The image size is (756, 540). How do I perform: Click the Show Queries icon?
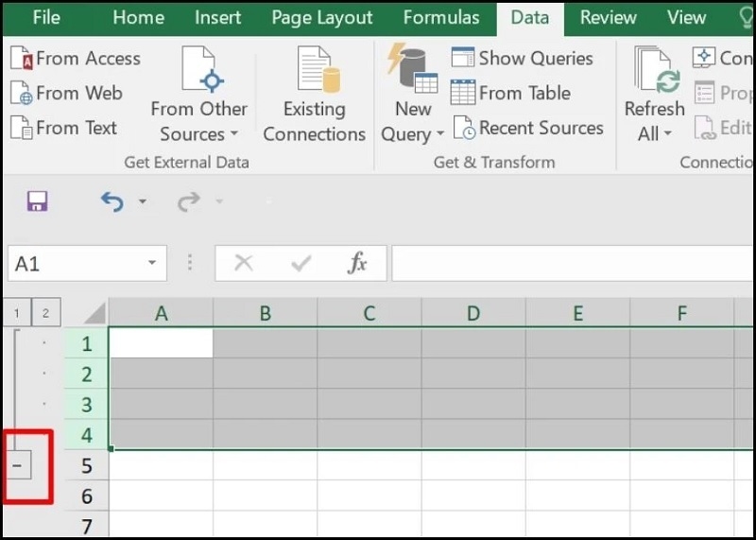pyautogui.click(x=462, y=59)
